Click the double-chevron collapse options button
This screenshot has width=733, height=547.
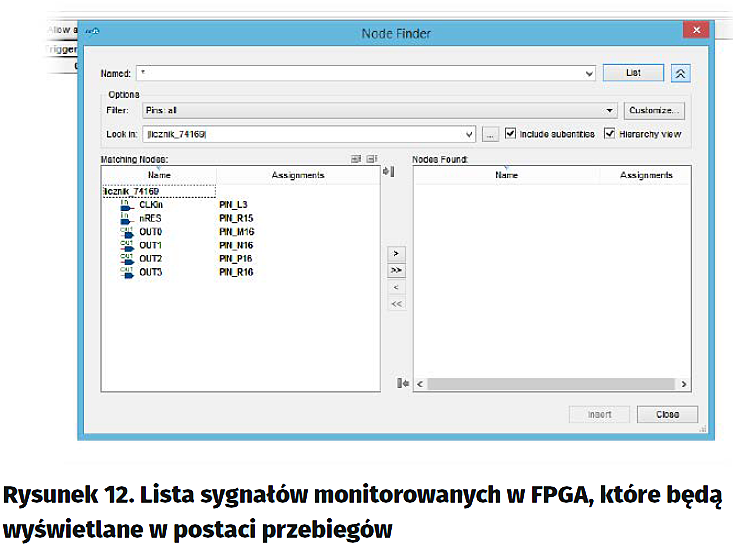(x=680, y=73)
